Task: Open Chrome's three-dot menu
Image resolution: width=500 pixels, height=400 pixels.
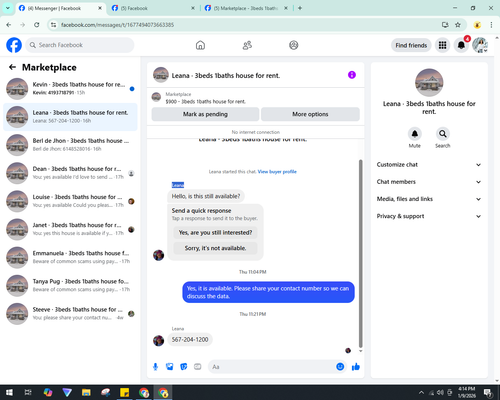Action: pyautogui.click(x=491, y=25)
